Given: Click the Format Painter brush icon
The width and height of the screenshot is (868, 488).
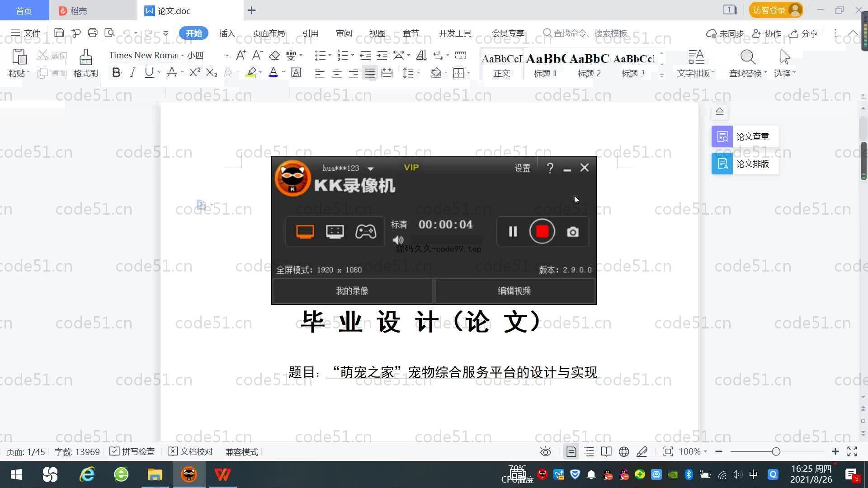Looking at the screenshot, I should (85, 57).
